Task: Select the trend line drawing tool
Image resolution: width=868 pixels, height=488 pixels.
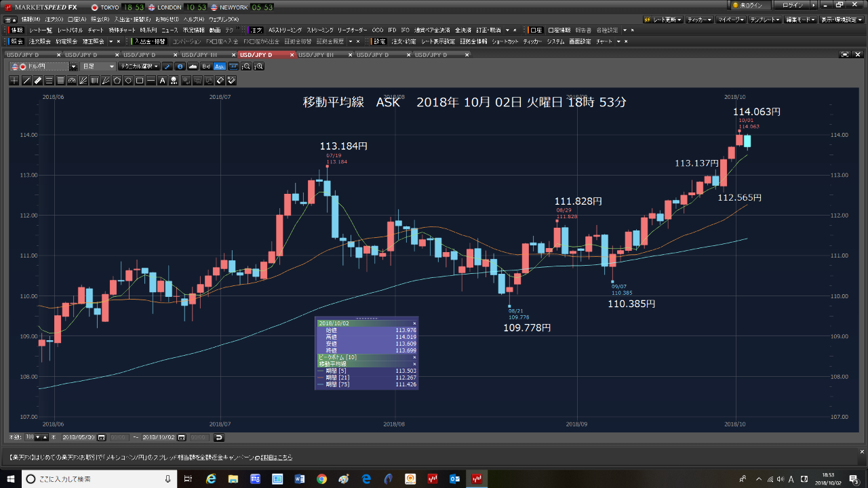Action: tap(26, 81)
